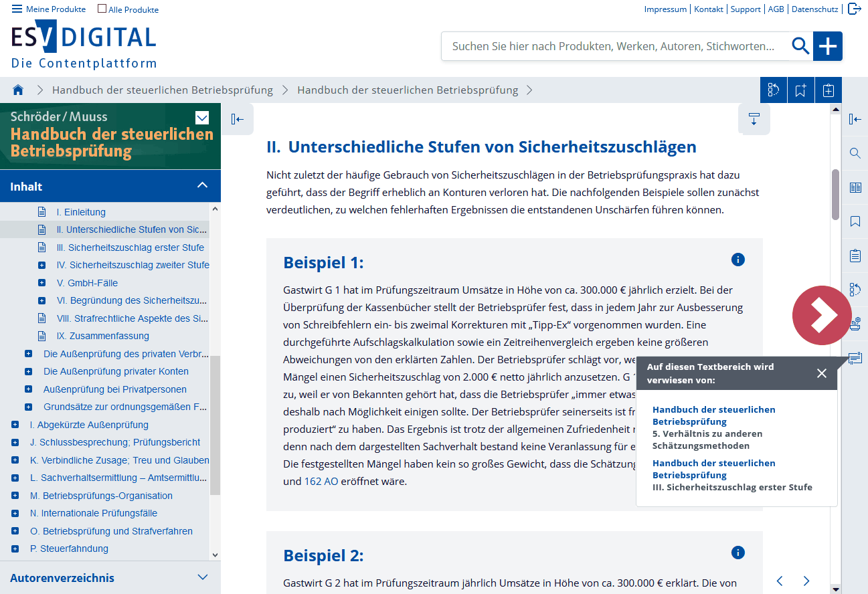This screenshot has height=594, width=868.
Task: Focus the product search input field
Action: point(614,46)
